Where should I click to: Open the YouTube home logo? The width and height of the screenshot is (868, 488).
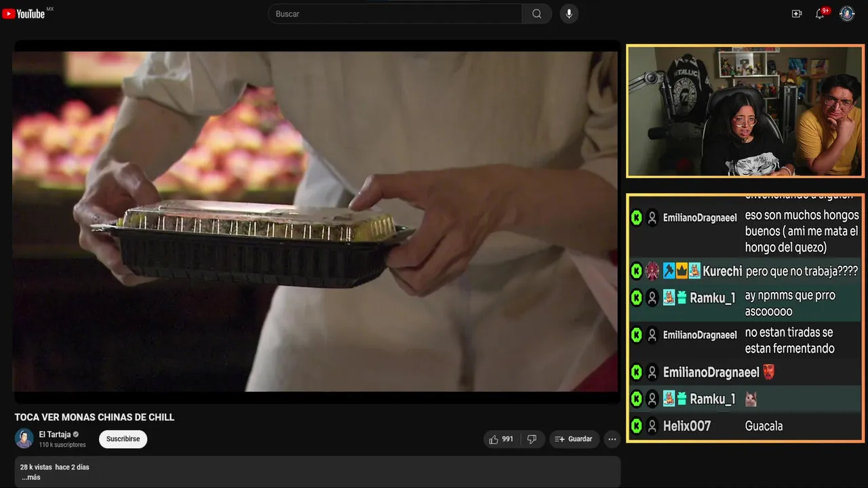(x=24, y=14)
